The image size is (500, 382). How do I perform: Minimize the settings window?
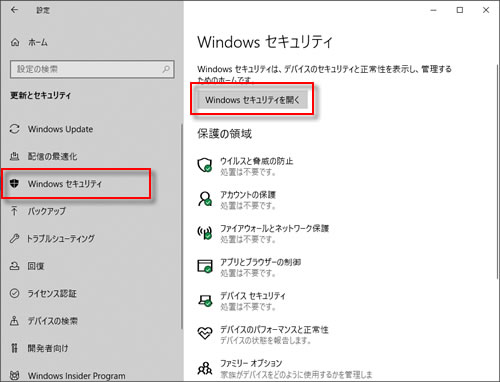(433, 10)
